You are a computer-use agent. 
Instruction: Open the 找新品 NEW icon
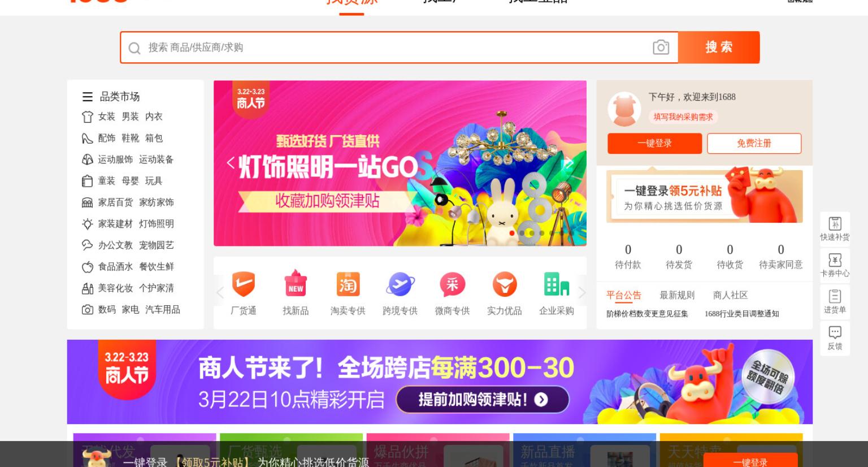point(296,284)
